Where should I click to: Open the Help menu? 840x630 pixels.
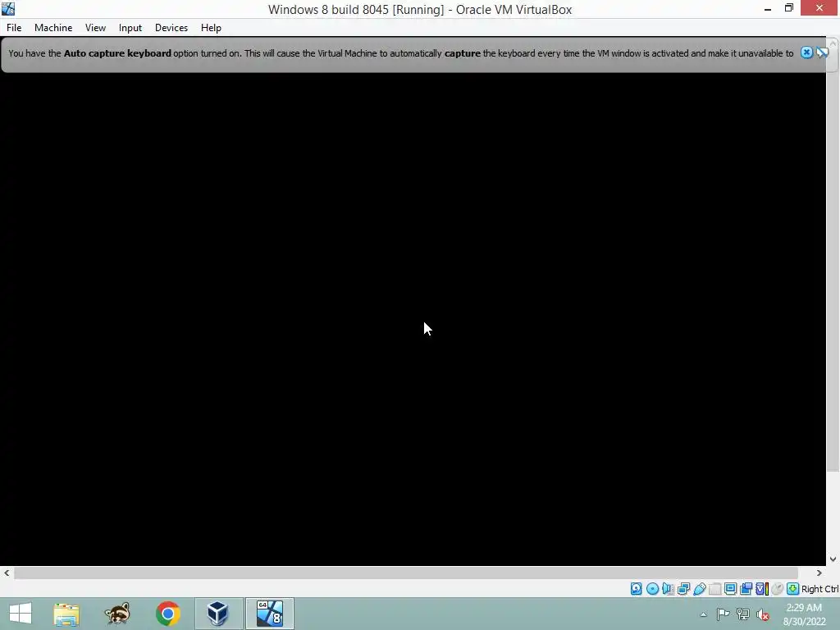pyautogui.click(x=211, y=28)
